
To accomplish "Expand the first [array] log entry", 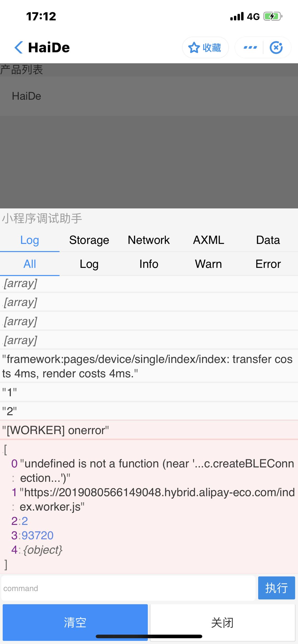I will 20,283.
